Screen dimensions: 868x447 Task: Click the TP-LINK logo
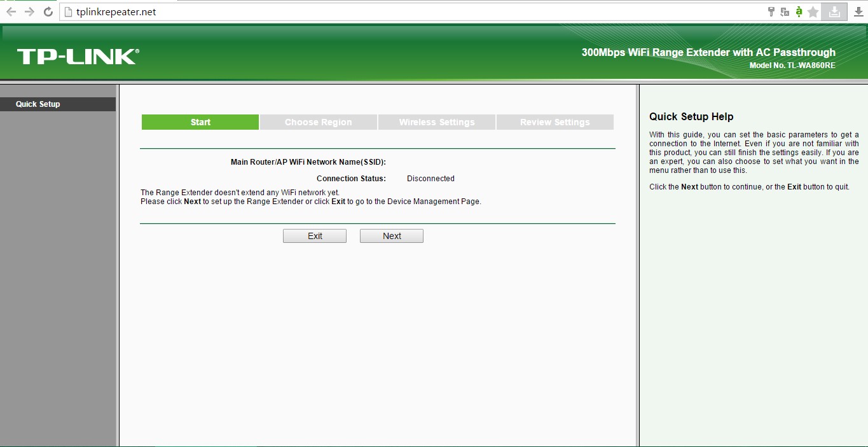pos(78,57)
